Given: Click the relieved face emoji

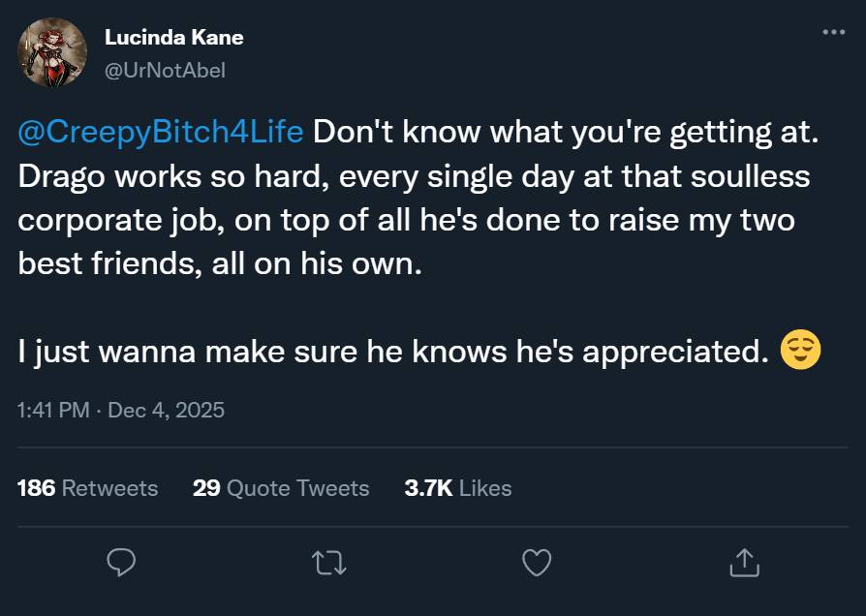Looking at the screenshot, I should [x=801, y=351].
